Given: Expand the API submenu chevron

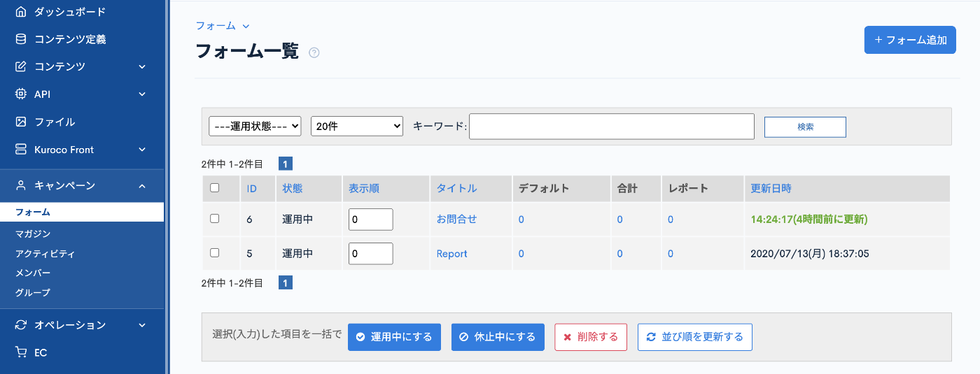Looking at the screenshot, I should point(142,94).
